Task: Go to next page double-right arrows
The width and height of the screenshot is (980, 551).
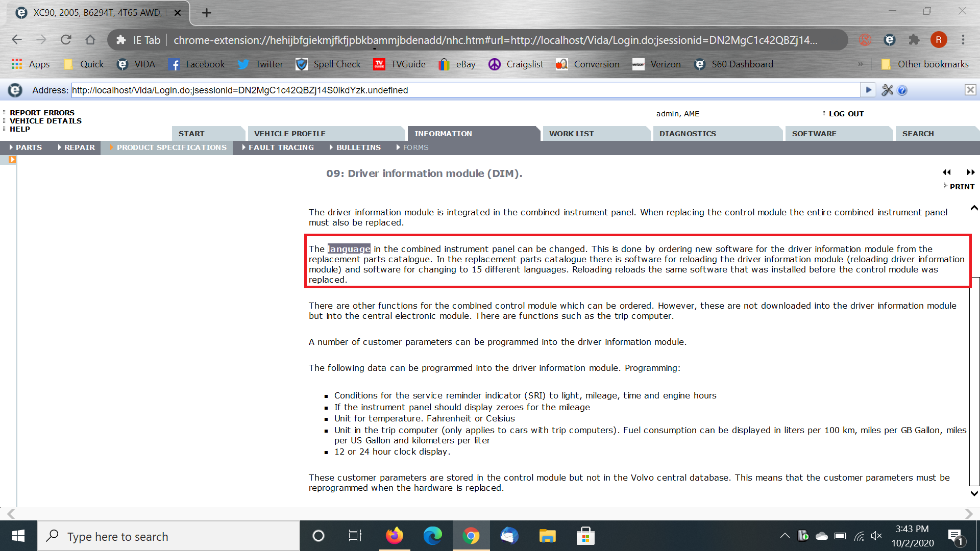Action: 970,172
